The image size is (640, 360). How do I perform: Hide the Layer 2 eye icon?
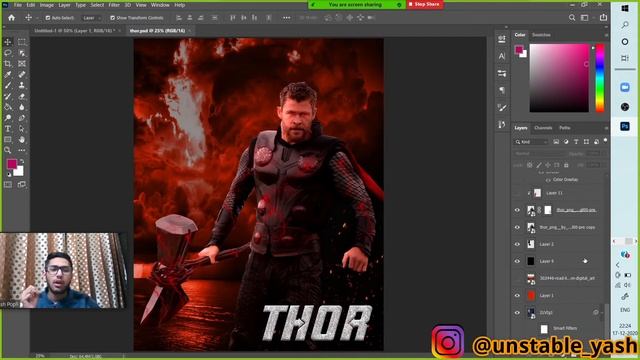(518, 244)
